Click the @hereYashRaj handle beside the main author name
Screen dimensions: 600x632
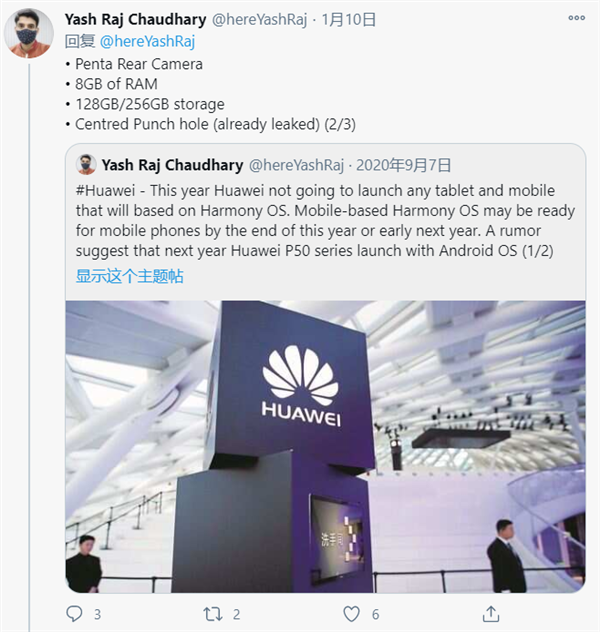[281, 19]
